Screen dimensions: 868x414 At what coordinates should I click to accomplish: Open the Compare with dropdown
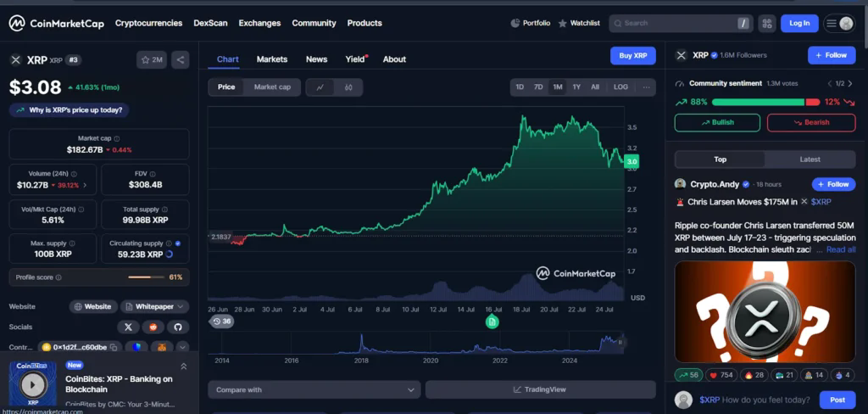click(x=314, y=389)
